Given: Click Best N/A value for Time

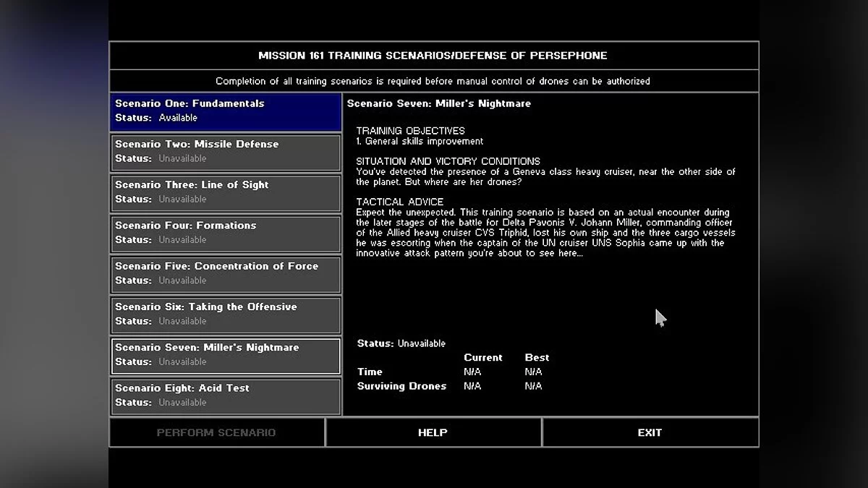Looking at the screenshot, I should [533, 372].
